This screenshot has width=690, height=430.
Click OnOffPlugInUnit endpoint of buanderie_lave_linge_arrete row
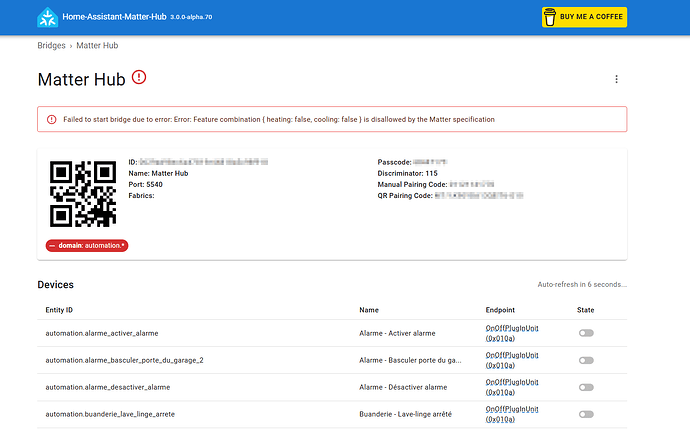[x=512, y=414]
